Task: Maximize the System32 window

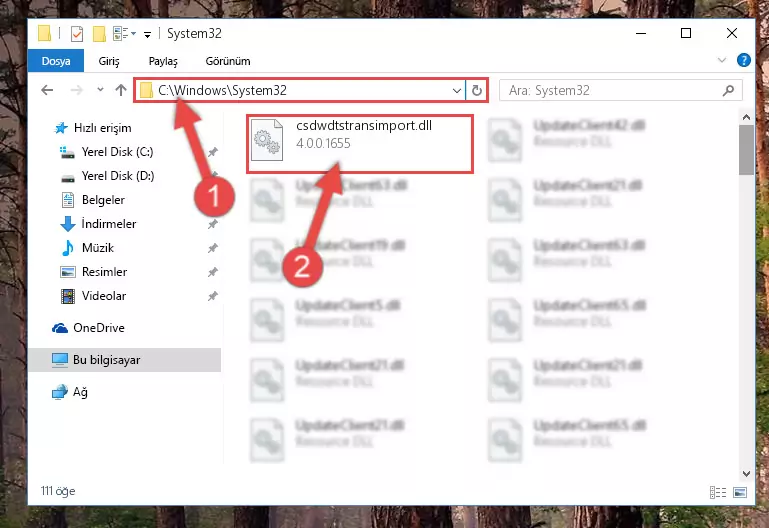Action: pyautogui.click(x=686, y=33)
